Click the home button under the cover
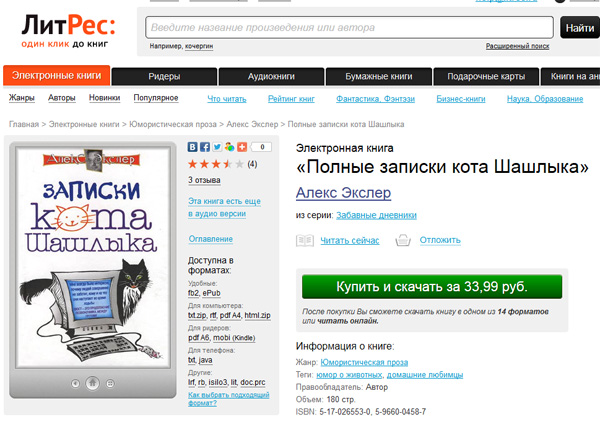600x427 pixels. click(x=92, y=383)
